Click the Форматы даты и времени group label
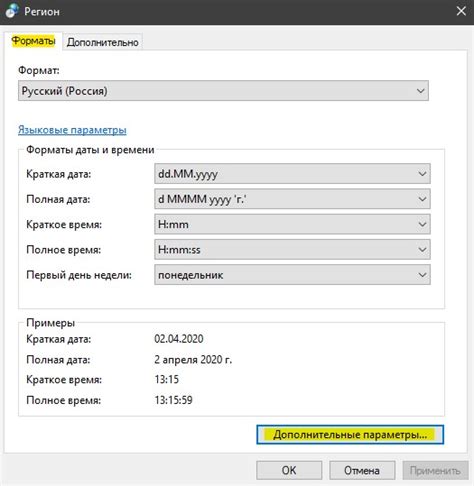 point(90,150)
